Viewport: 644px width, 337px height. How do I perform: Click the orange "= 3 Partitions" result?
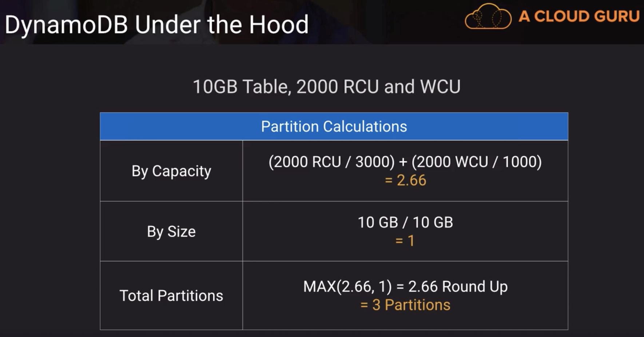tap(405, 305)
